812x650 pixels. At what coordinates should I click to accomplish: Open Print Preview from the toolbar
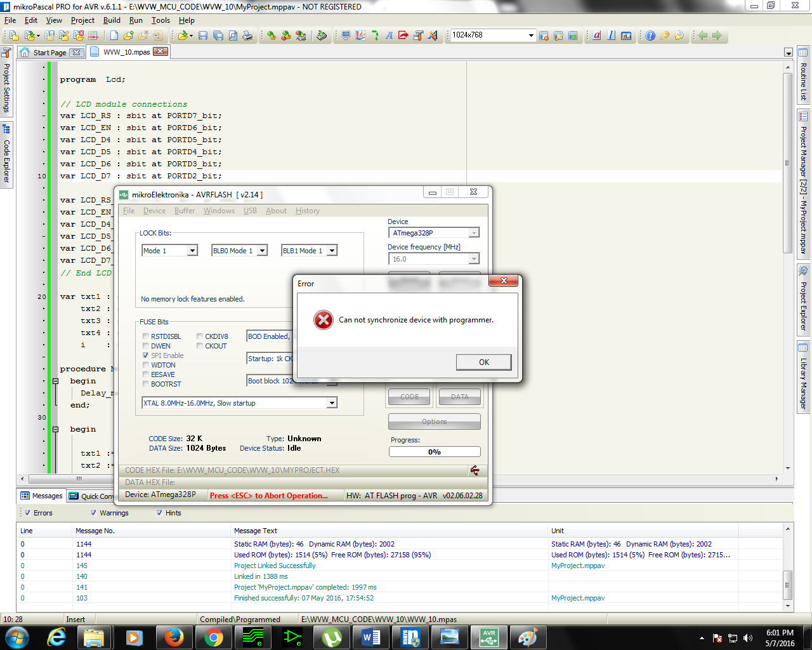(x=232, y=36)
